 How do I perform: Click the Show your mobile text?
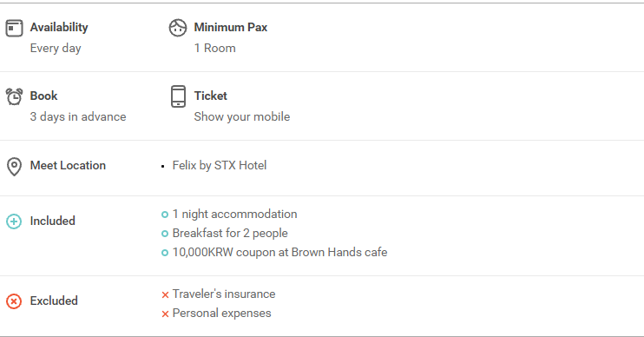click(x=242, y=116)
